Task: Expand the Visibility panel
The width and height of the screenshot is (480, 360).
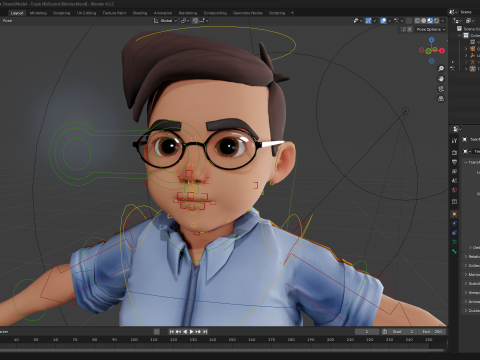Action: coord(466,283)
